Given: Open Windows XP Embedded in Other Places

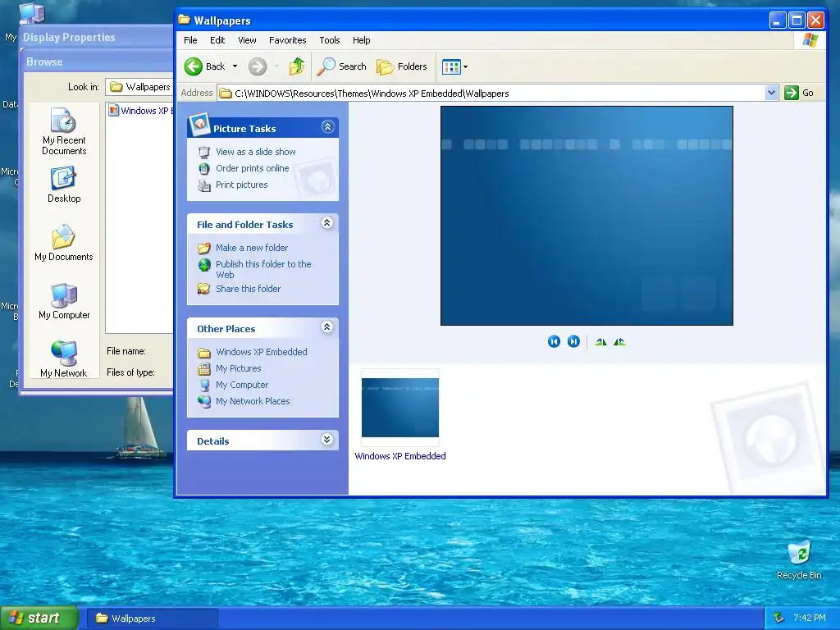Looking at the screenshot, I should (262, 352).
